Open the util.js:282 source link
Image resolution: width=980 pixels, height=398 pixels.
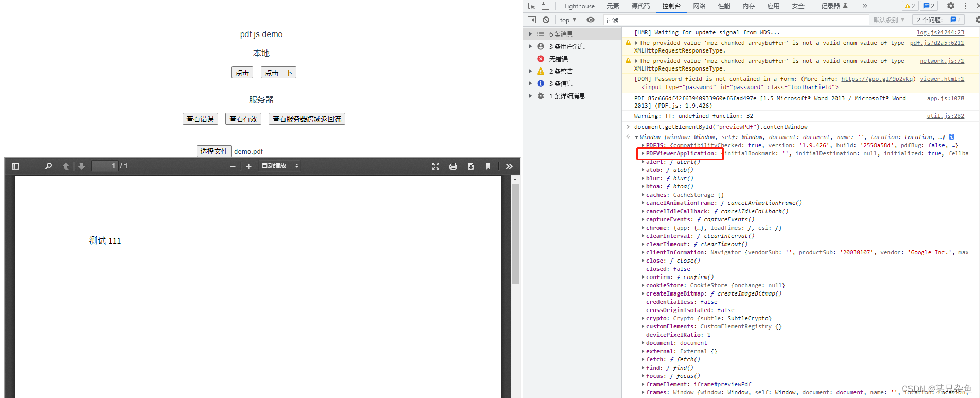(946, 116)
